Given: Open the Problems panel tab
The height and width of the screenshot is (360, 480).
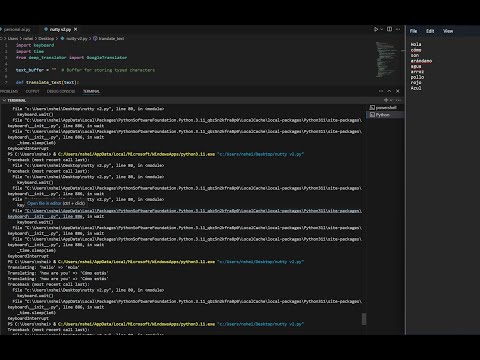Looking at the screenshot, I should pos(9,91).
